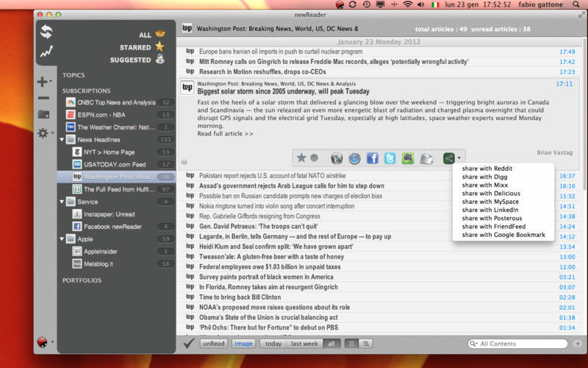Open article in web browser globe icon

(x=337, y=158)
